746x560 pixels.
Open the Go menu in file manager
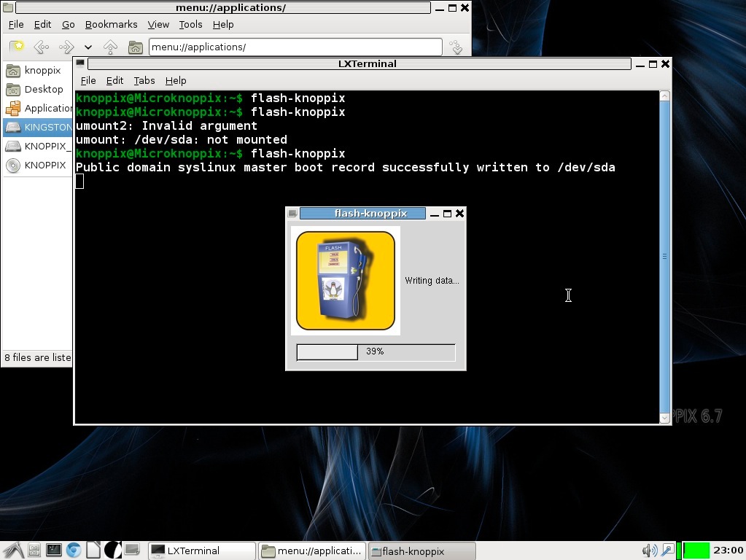68,24
